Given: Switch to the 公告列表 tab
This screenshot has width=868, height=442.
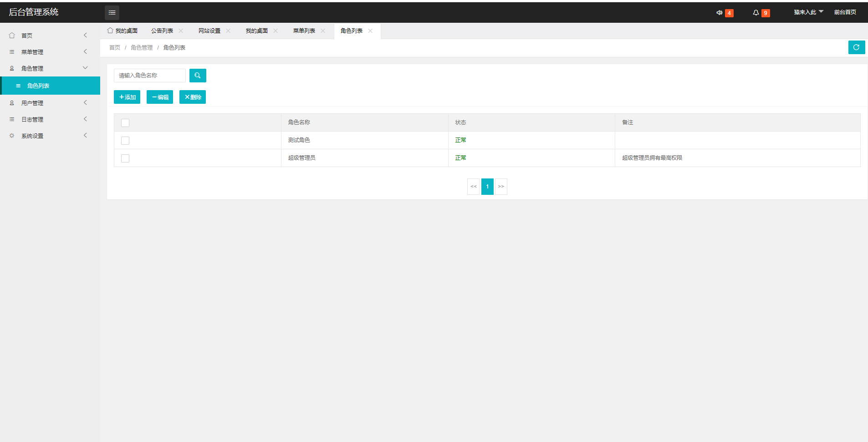Looking at the screenshot, I should 162,31.
